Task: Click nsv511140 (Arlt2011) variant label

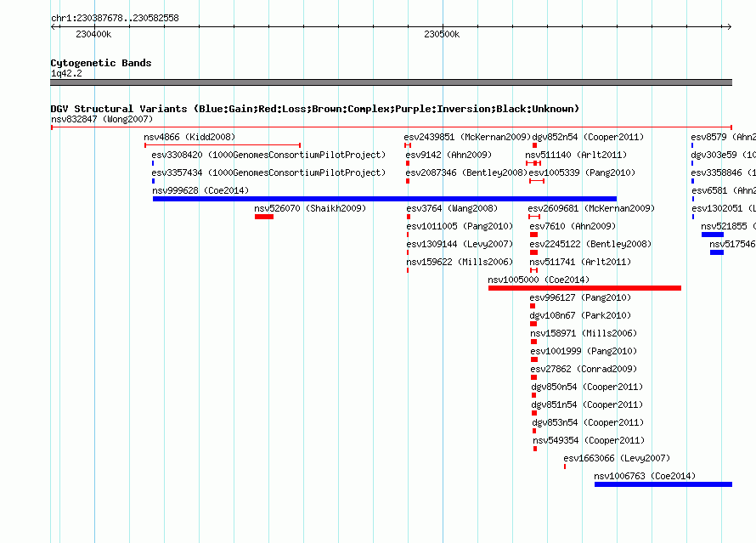Action: 576,155
